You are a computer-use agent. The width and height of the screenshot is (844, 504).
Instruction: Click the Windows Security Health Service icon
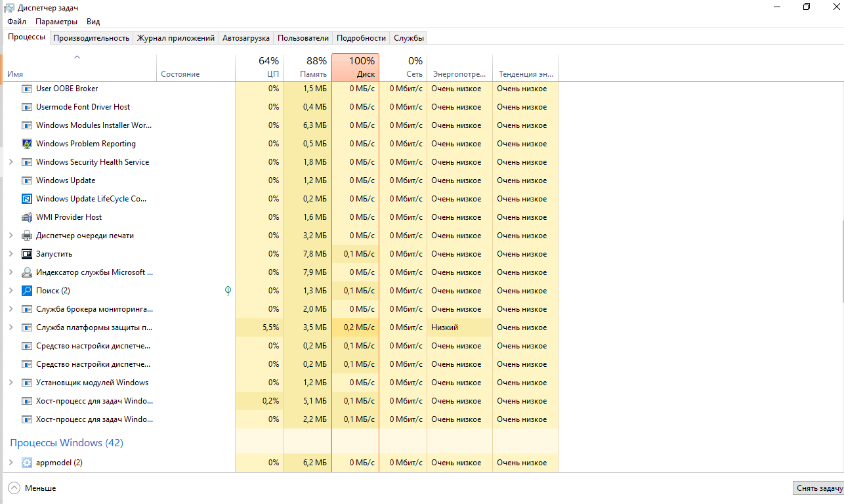[27, 161]
